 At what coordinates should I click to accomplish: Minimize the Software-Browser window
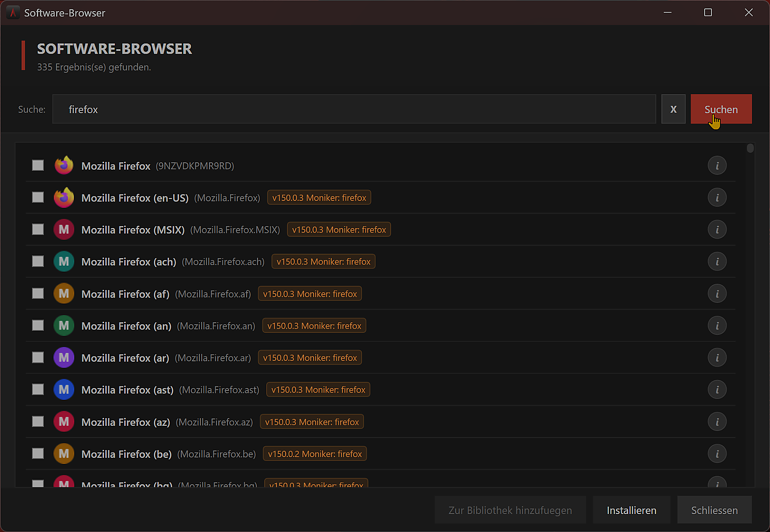point(667,12)
